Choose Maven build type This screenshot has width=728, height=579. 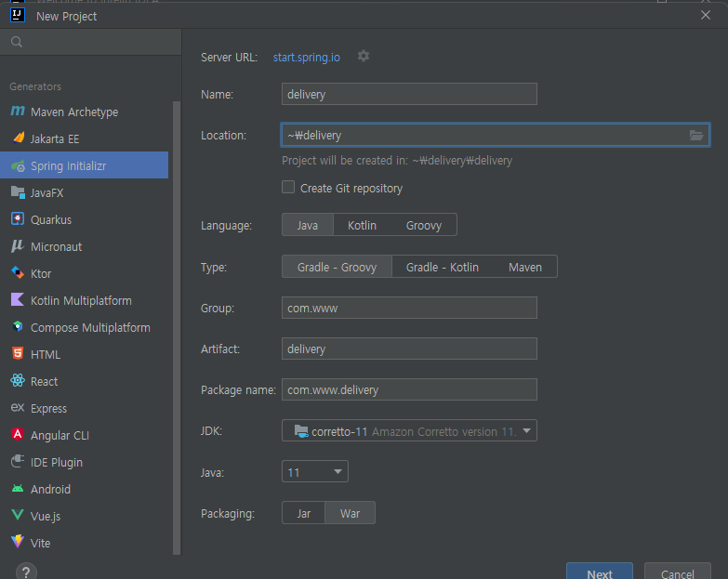pos(525,267)
